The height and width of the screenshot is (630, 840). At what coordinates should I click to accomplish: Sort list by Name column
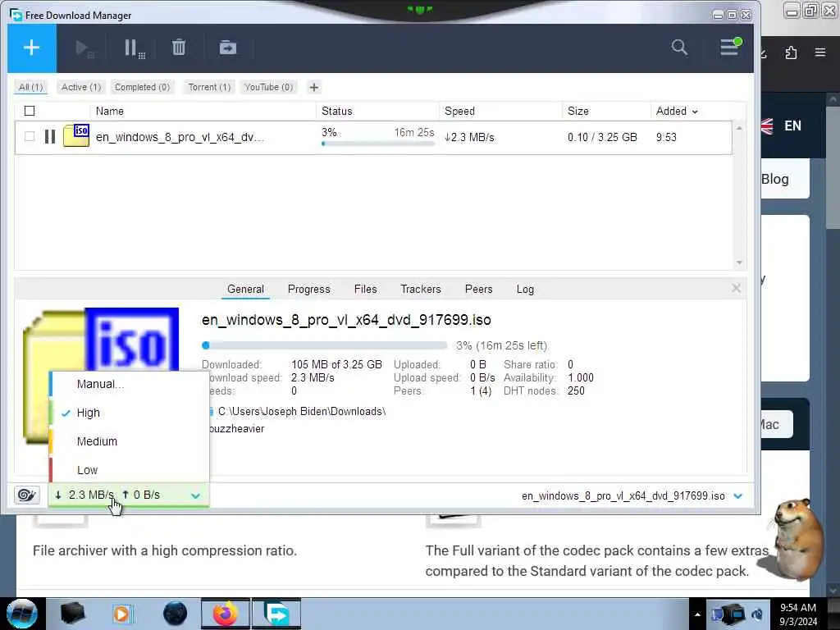(109, 111)
